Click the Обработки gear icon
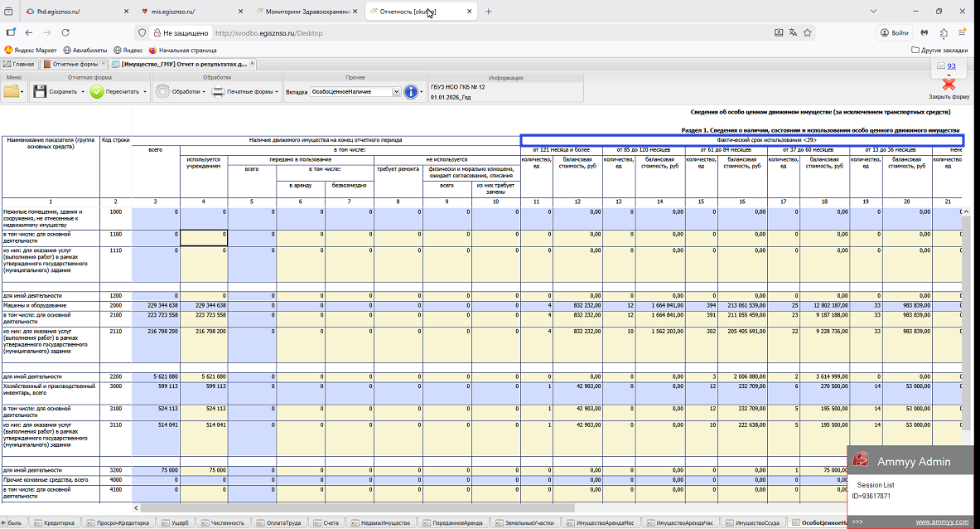The image size is (980, 529). 162,92
